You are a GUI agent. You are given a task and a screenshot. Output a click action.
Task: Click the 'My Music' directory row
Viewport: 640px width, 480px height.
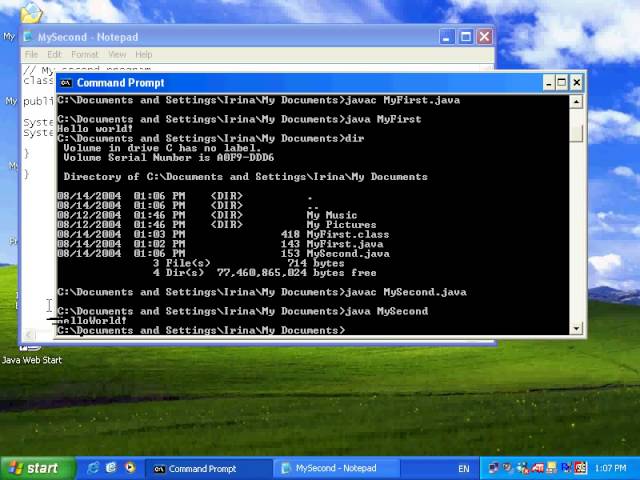click(x=207, y=215)
